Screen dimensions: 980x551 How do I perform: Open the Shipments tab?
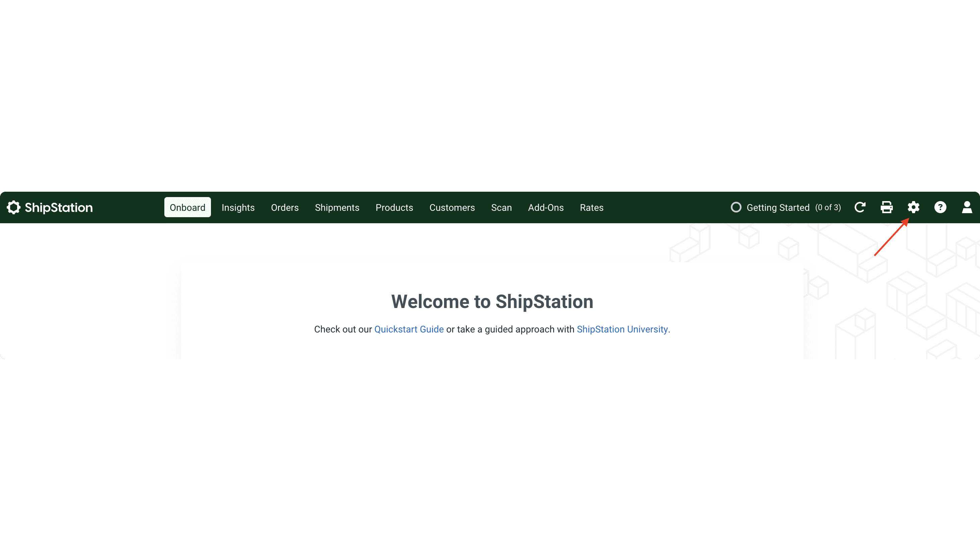pos(337,207)
